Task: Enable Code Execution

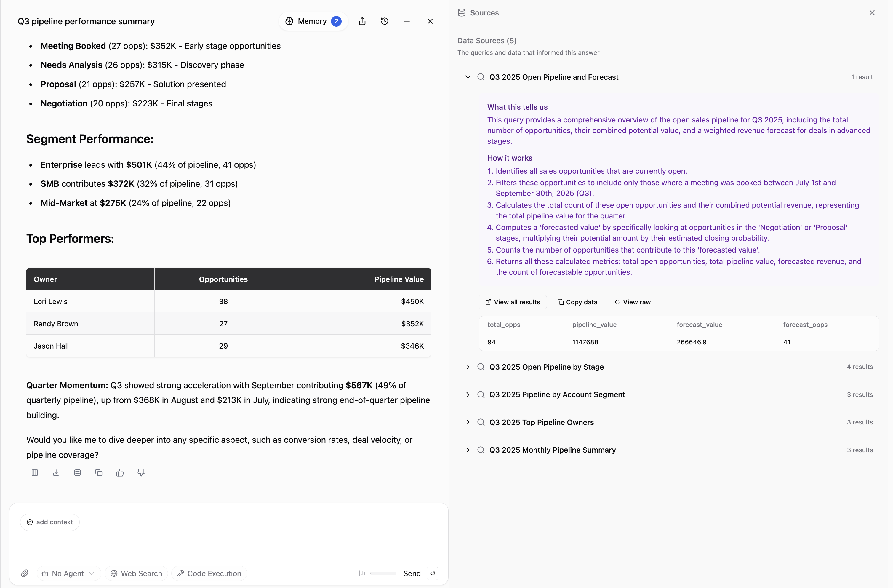Action: 209,573
